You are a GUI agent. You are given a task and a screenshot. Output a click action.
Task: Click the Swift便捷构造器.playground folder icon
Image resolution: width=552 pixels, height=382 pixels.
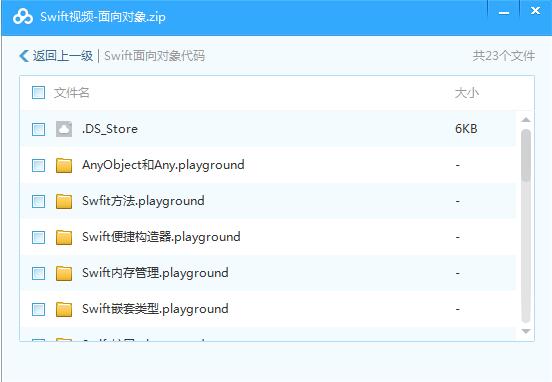tap(64, 237)
